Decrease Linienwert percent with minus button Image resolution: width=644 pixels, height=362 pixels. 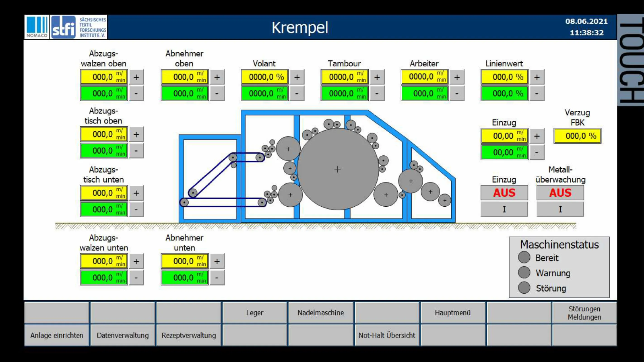click(x=536, y=93)
